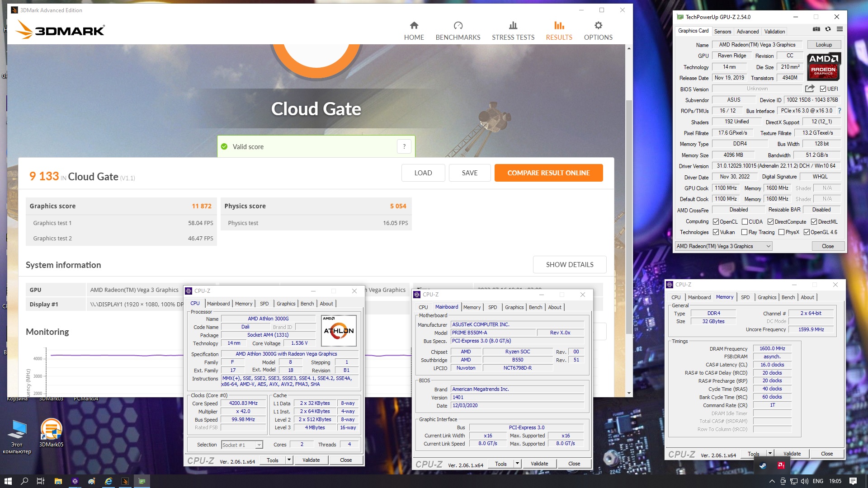Open the volume tray icon
Image resolution: width=868 pixels, height=488 pixels.
click(805, 481)
